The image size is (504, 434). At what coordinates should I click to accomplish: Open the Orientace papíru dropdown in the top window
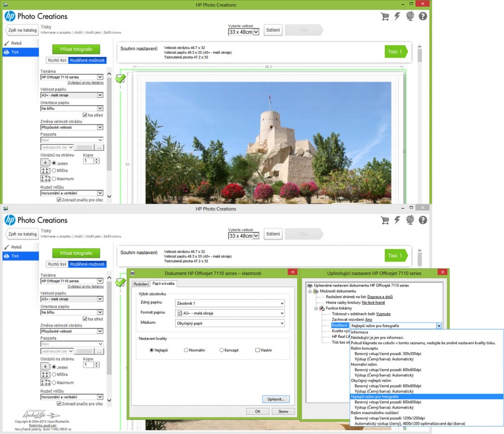[x=72, y=108]
